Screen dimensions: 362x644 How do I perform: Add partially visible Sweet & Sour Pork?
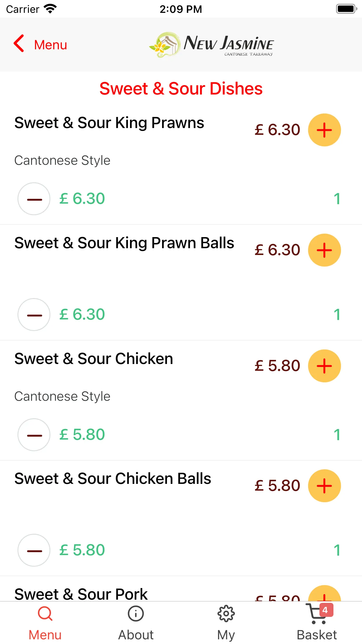tap(324, 594)
